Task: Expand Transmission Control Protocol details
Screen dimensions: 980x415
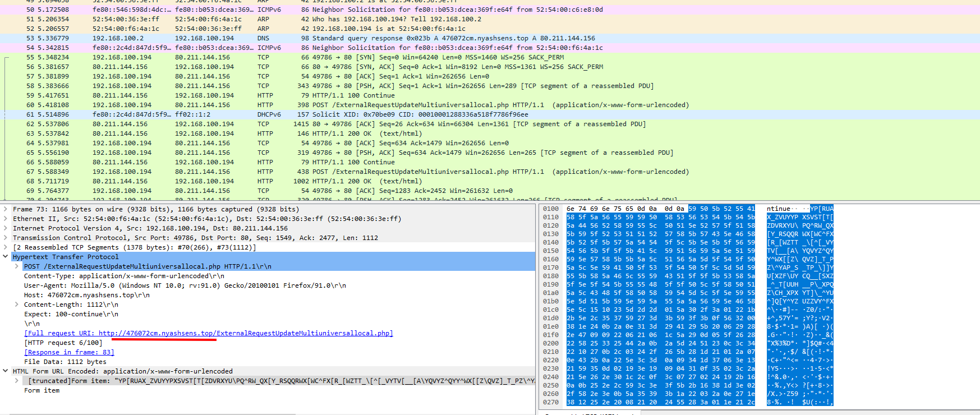Action: pos(6,238)
